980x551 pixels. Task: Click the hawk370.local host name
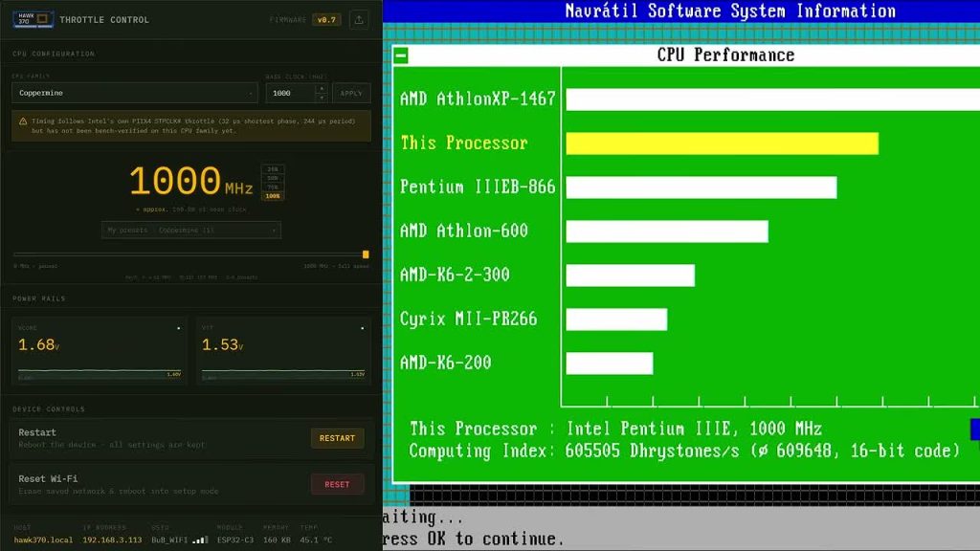tap(43, 540)
